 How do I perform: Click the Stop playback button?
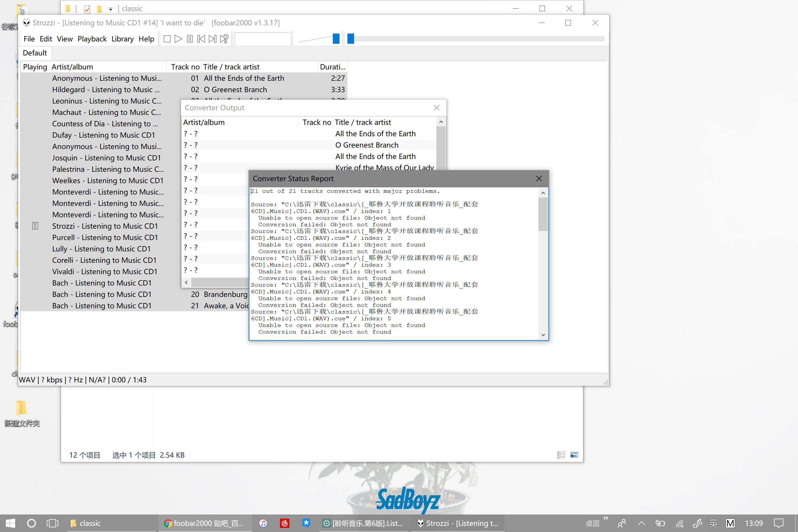pos(167,39)
